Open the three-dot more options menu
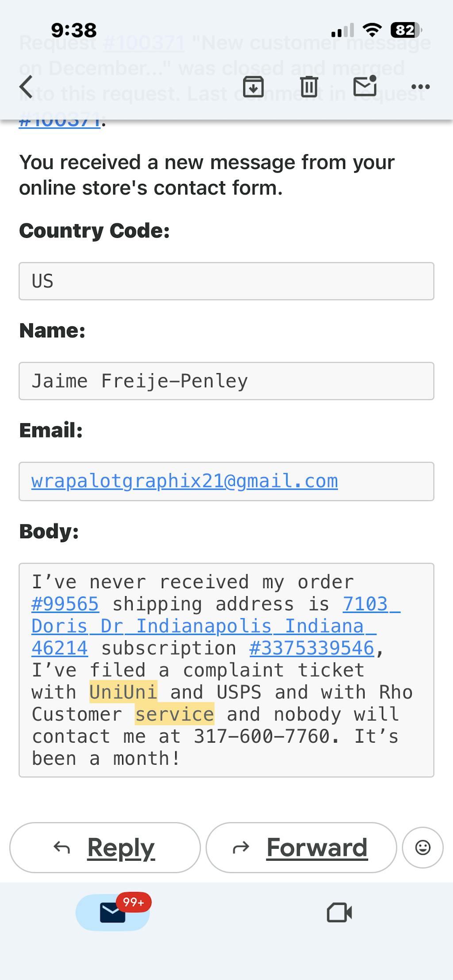453x980 pixels. 420,87
